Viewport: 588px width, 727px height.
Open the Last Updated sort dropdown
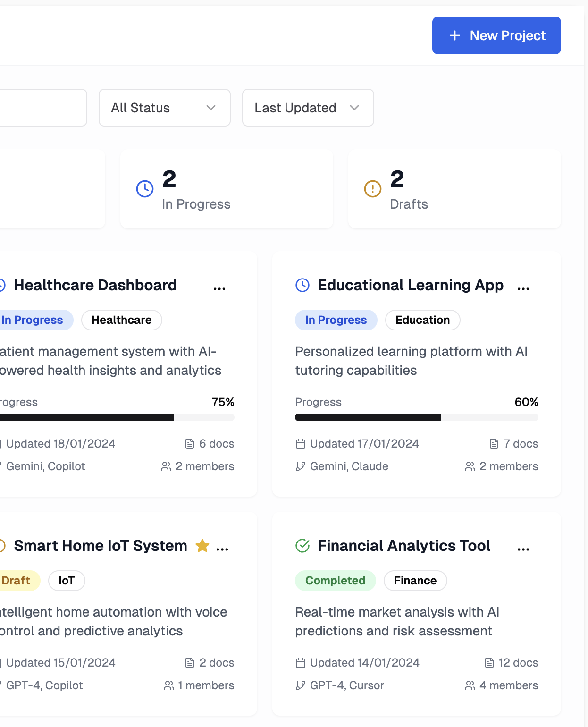308,108
